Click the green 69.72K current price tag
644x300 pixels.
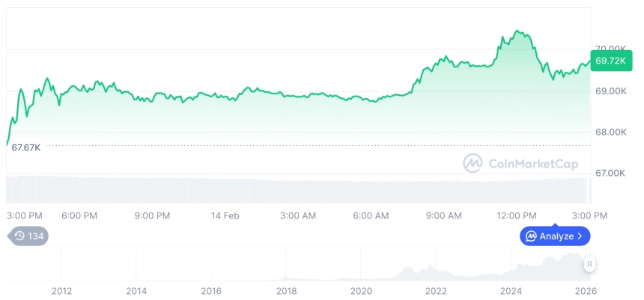click(x=611, y=61)
